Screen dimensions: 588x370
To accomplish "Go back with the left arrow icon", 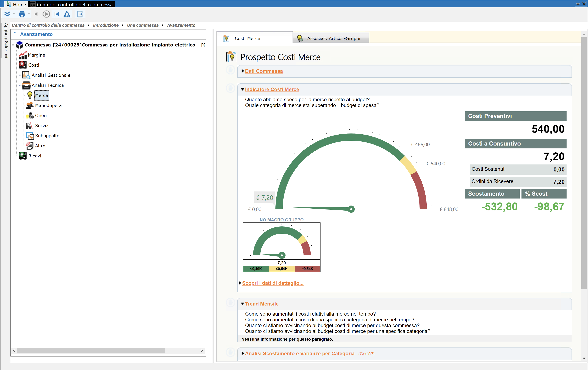I will click(36, 14).
